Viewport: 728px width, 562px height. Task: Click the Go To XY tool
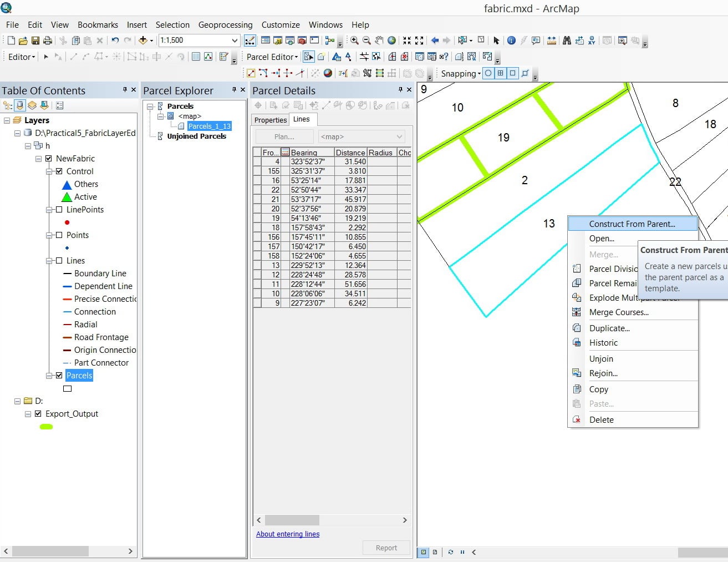coord(592,40)
